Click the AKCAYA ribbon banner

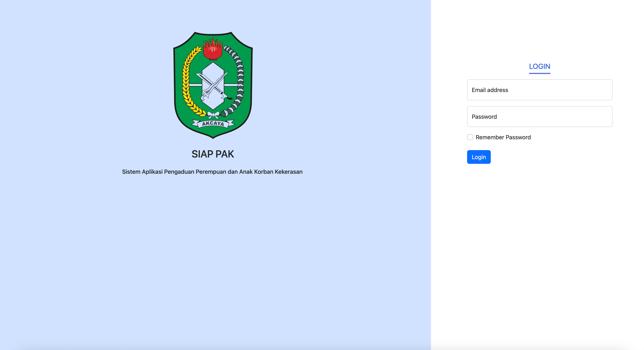point(213,123)
